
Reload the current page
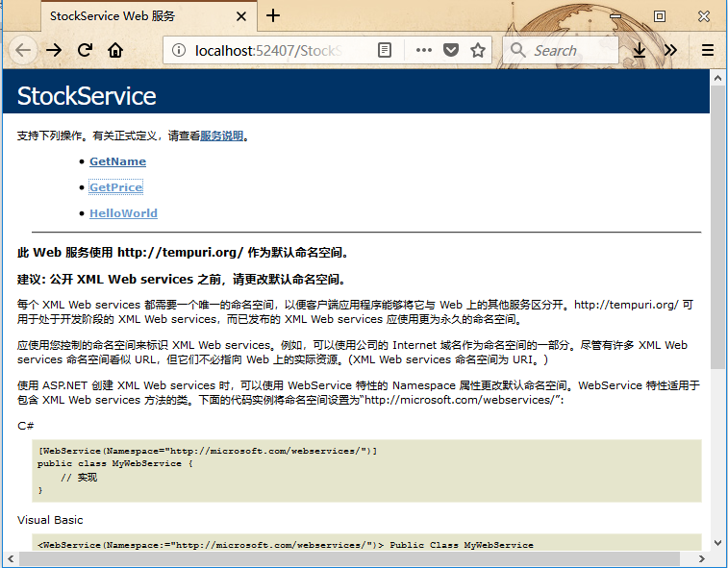tap(85, 50)
